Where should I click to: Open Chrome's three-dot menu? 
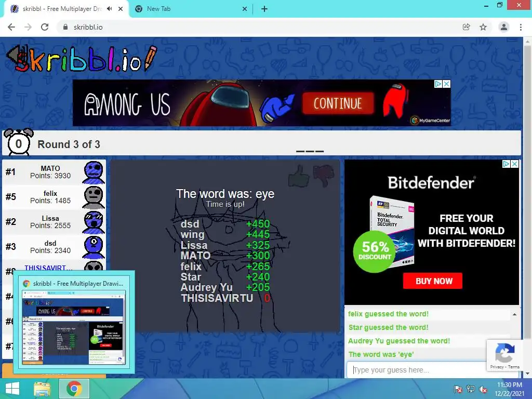pyautogui.click(x=521, y=27)
